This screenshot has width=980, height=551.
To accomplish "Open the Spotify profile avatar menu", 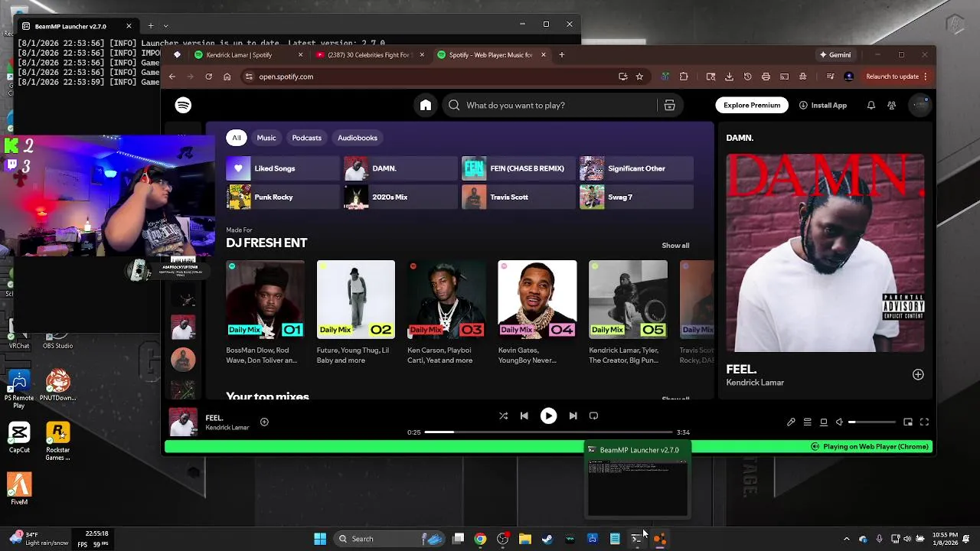I will [x=919, y=105].
